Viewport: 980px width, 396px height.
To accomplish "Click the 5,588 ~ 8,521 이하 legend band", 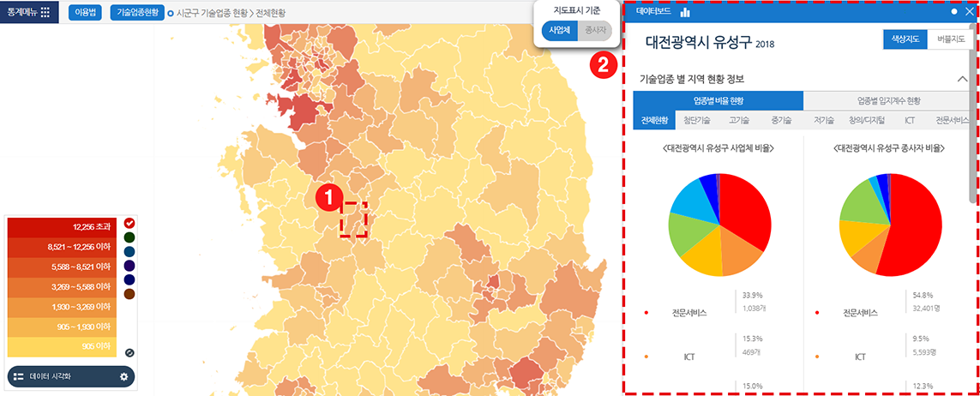I will pyautogui.click(x=62, y=267).
